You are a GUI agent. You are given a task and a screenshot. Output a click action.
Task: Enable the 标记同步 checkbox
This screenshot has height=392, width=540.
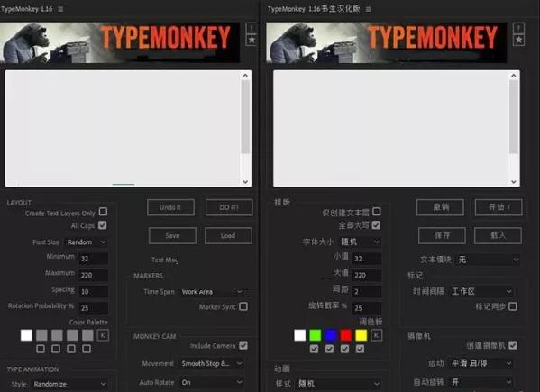coord(512,306)
